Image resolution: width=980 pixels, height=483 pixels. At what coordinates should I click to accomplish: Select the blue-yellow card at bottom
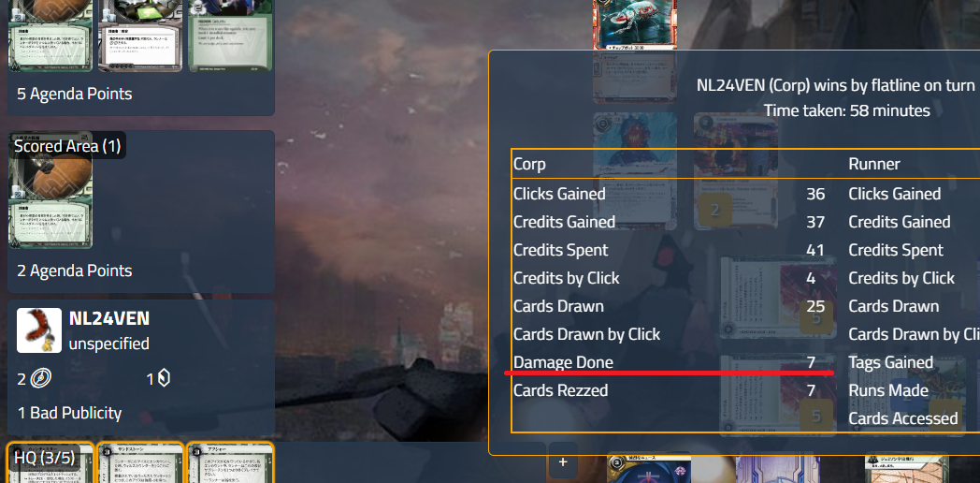(x=649, y=469)
